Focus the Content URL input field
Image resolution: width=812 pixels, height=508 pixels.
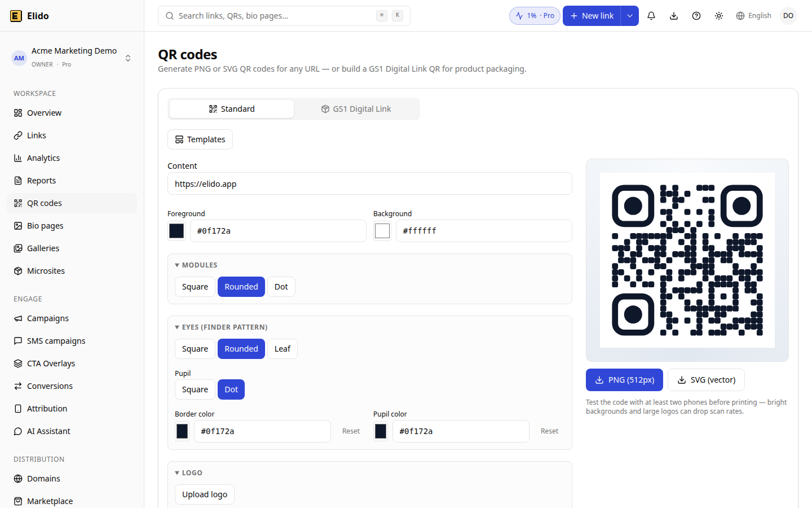(x=370, y=183)
